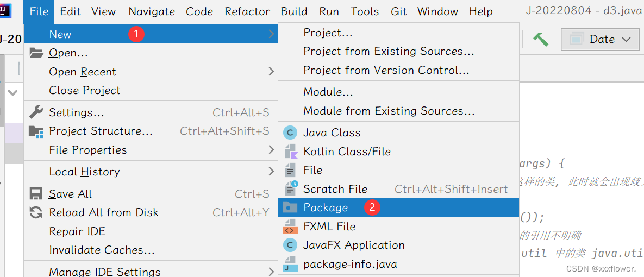The width and height of the screenshot is (644, 277).
Task: Select Package from the New submenu
Action: pyautogui.click(x=326, y=207)
